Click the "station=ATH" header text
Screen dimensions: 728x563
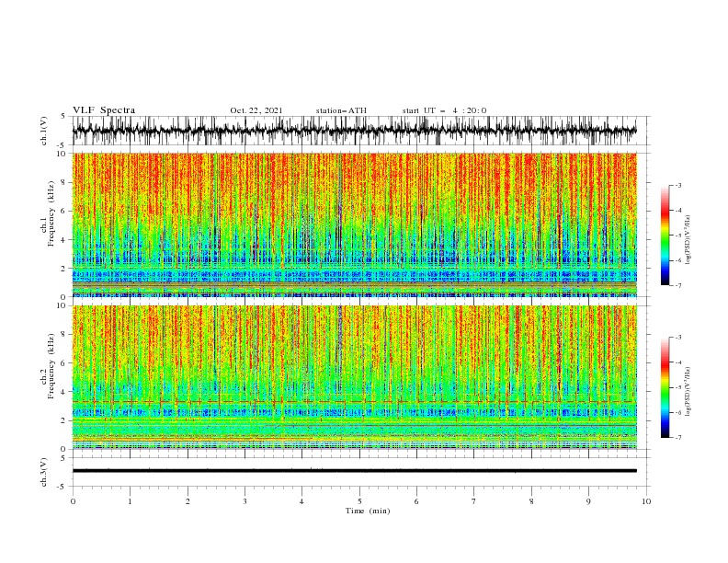point(341,110)
